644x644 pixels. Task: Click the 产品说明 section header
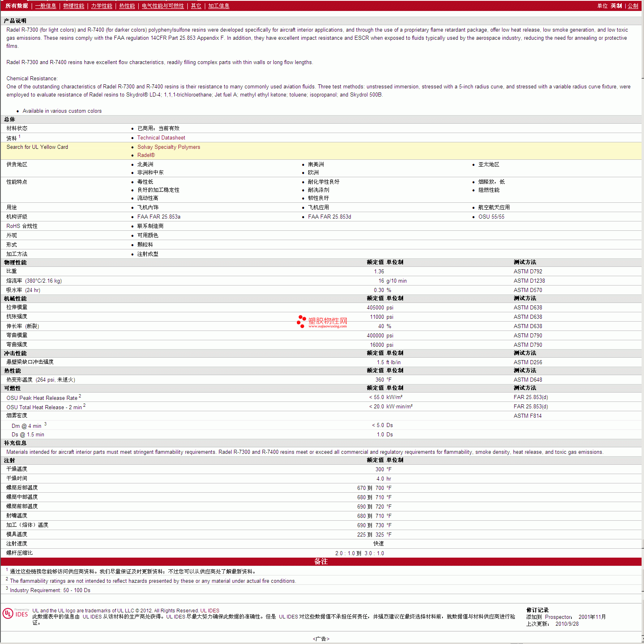15,21
